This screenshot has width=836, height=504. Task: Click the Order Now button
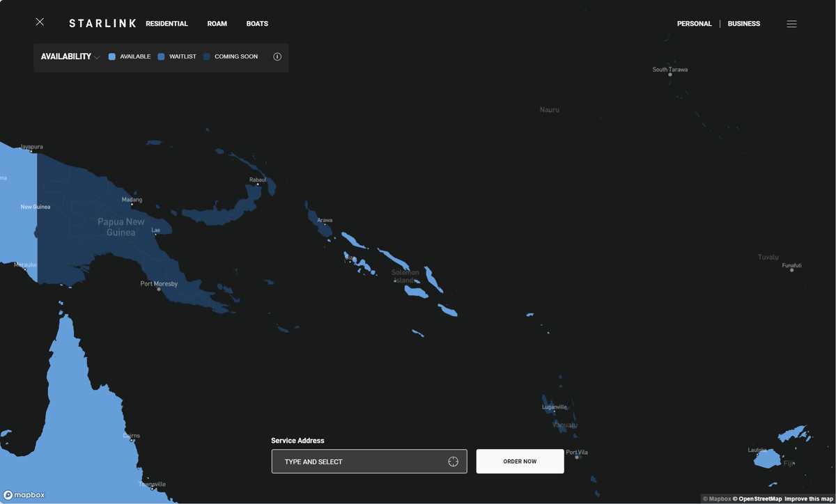(x=520, y=462)
